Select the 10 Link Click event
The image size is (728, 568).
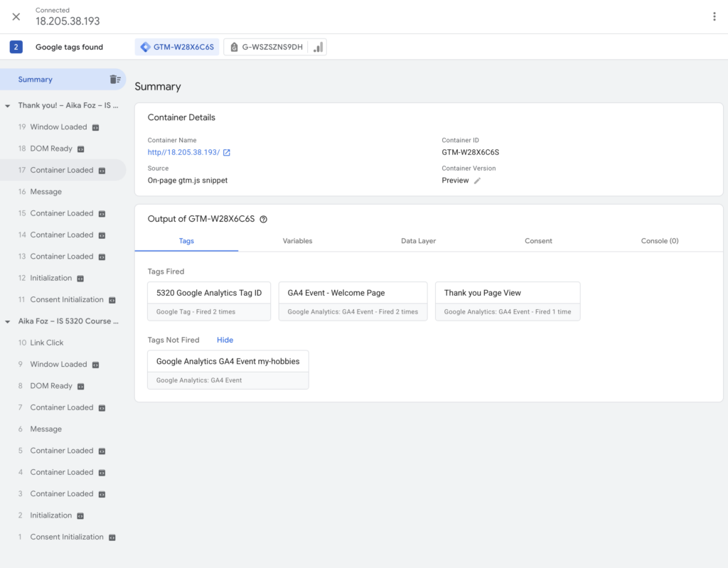(47, 343)
